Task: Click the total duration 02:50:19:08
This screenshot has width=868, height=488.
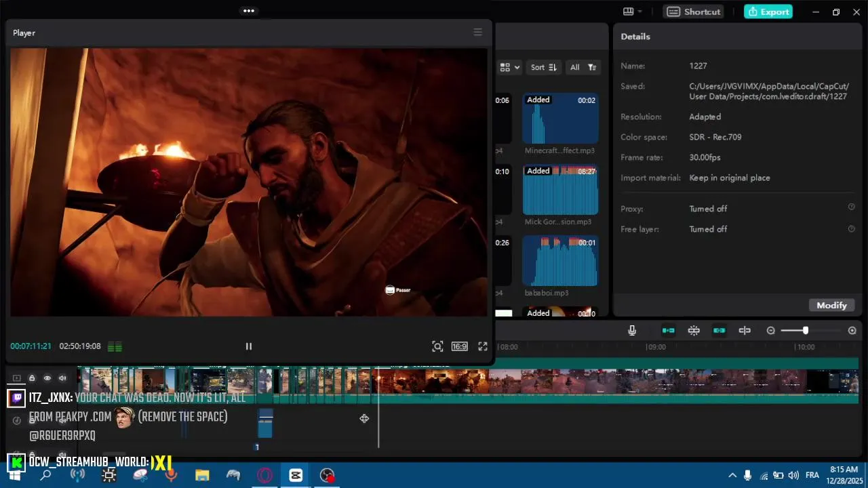Action: (x=80, y=346)
